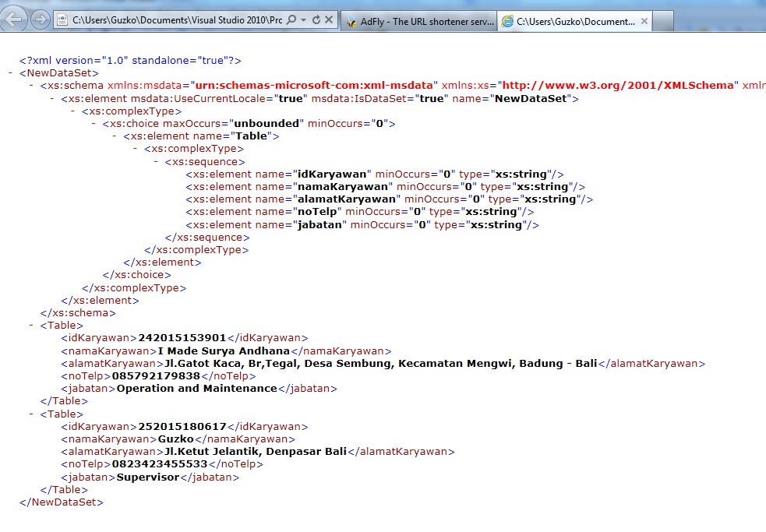Open the address bar autocomplete dropdown arrow

(x=303, y=20)
